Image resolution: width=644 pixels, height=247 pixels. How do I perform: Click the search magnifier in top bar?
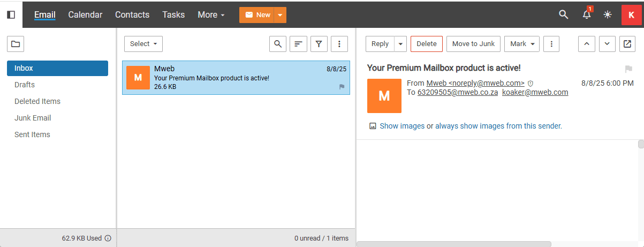coord(563,14)
